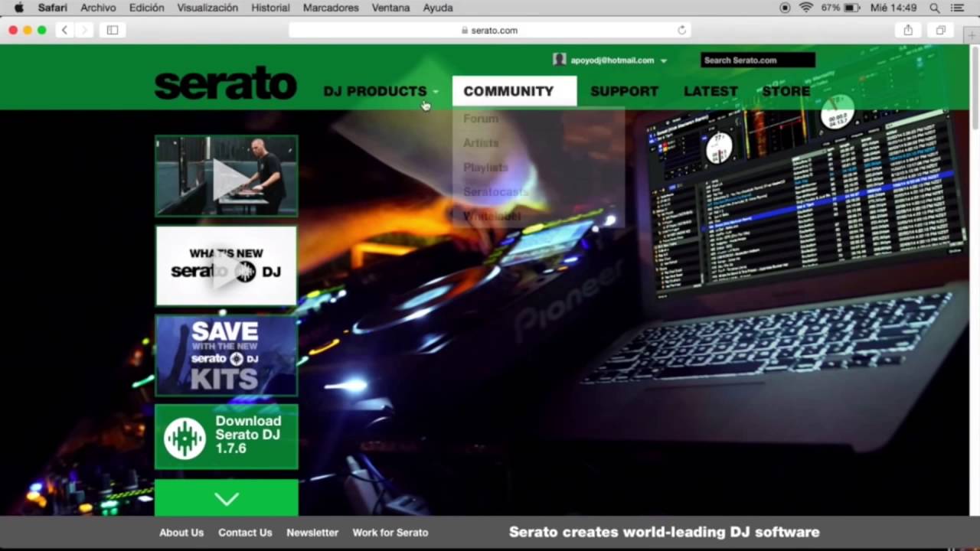The image size is (980, 551).
Task: Open the Work for Serato link
Action: [x=390, y=533]
